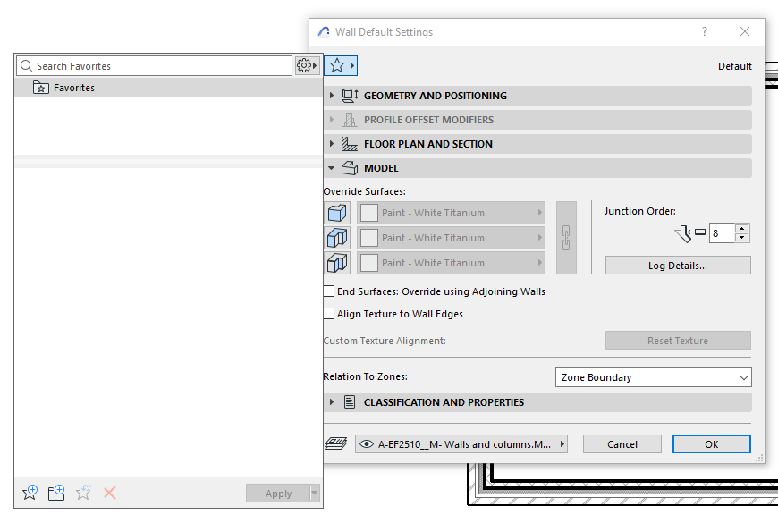The height and width of the screenshot is (532, 778).
Task: Click the first override surface icon
Action: tap(337, 213)
